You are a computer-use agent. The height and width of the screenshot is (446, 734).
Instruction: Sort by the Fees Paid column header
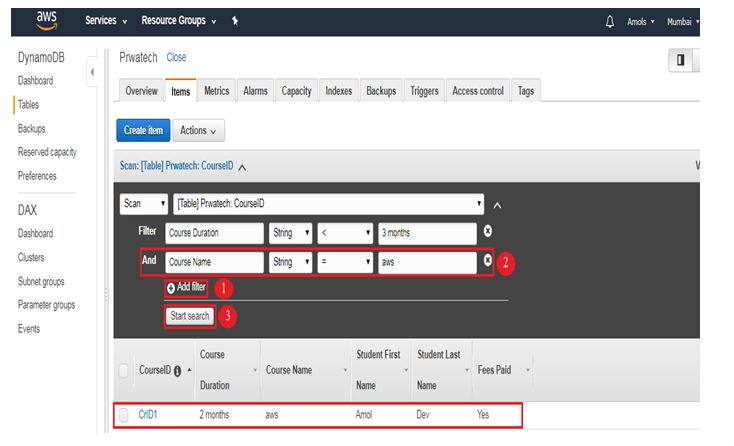pyautogui.click(x=503, y=370)
